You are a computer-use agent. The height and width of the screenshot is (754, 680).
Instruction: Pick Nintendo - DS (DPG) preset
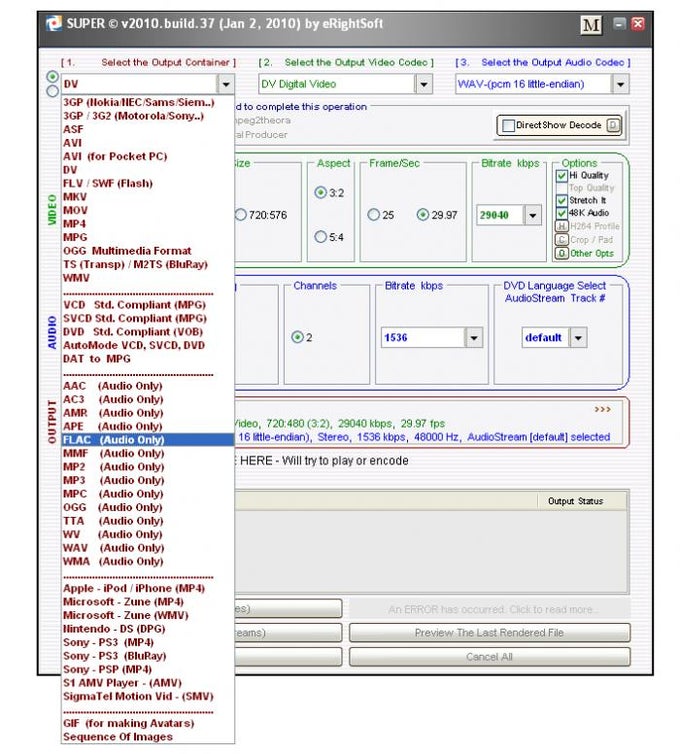point(148,628)
